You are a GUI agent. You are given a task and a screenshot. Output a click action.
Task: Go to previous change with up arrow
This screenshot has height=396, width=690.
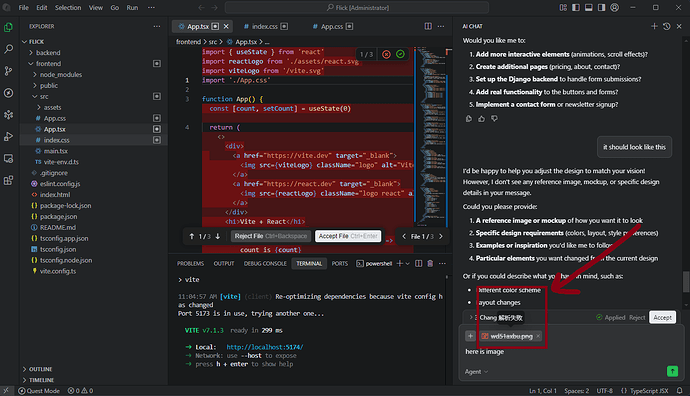[x=191, y=236]
